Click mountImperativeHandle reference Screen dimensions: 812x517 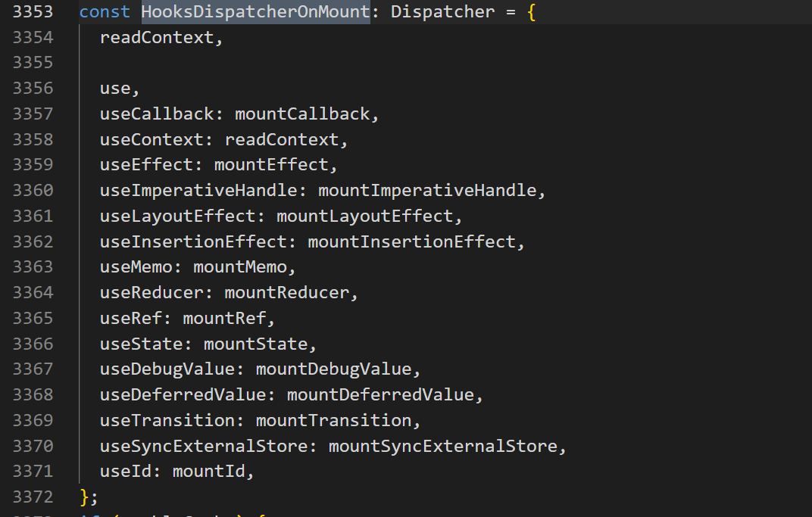pos(427,191)
